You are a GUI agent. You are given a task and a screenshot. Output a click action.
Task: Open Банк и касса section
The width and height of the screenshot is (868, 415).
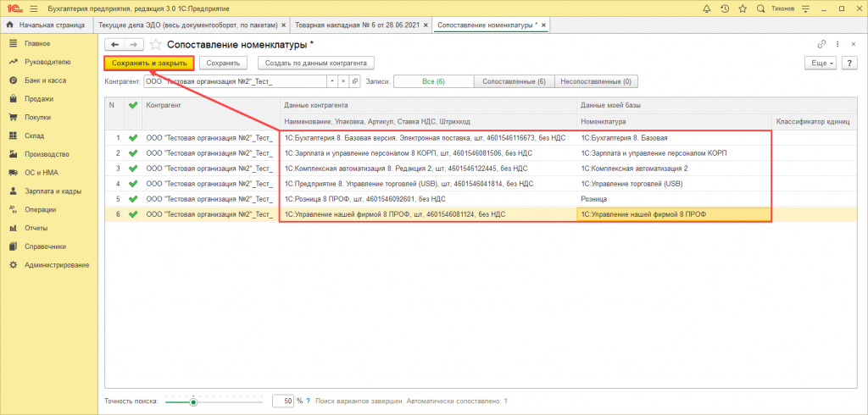(45, 80)
